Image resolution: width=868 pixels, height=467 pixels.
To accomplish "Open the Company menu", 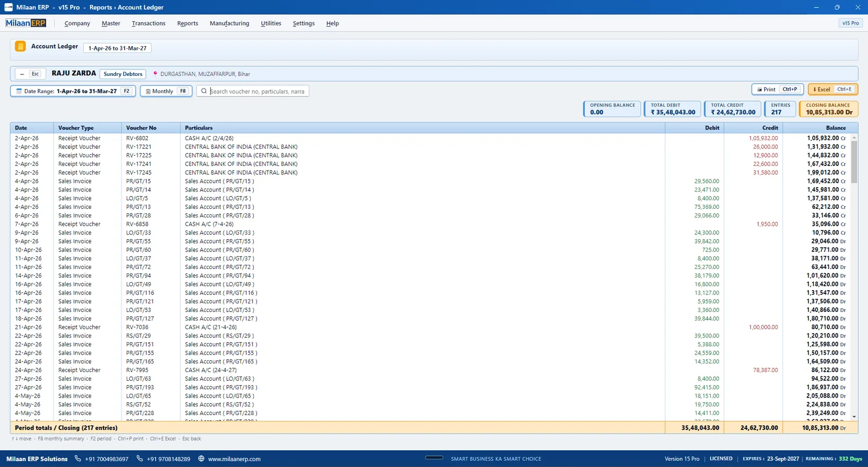I will [x=77, y=23].
